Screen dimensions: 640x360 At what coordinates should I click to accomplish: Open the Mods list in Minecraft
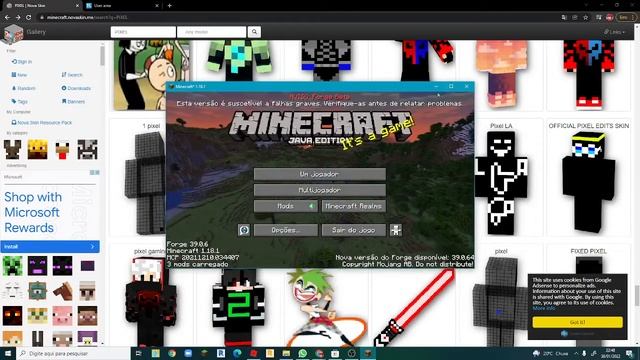[x=286, y=206]
